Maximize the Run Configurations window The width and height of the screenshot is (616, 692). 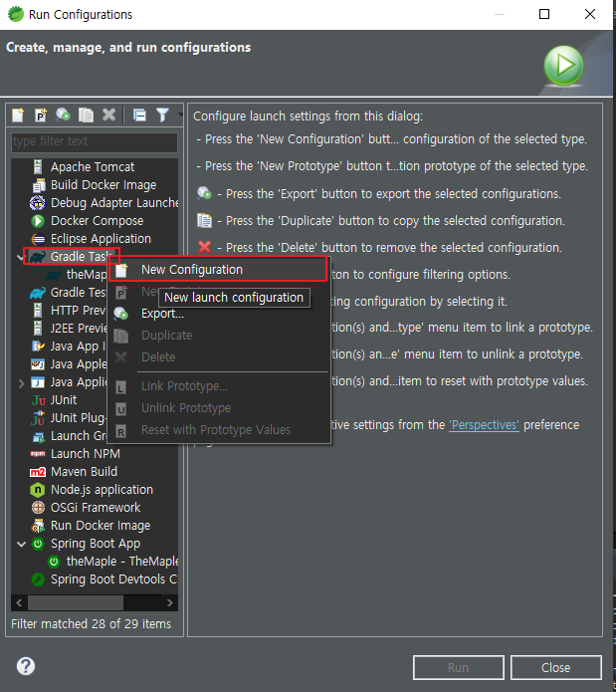coord(544,14)
